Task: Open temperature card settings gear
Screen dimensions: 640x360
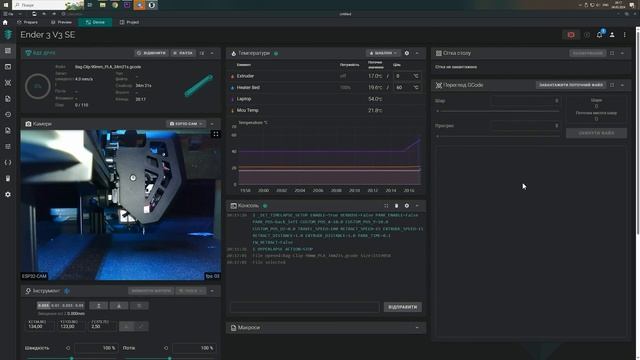Action: click(x=407, y=53)
